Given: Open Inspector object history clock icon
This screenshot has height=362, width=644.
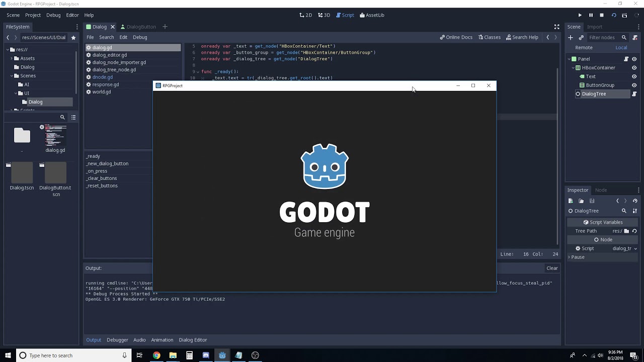Looking at the screenshot, I should [635, 201].
